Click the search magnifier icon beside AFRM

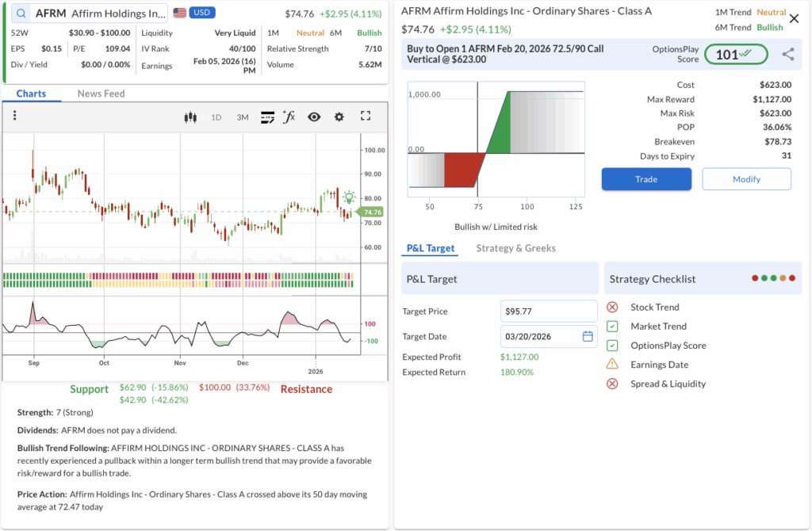click(x=21, y=13)
